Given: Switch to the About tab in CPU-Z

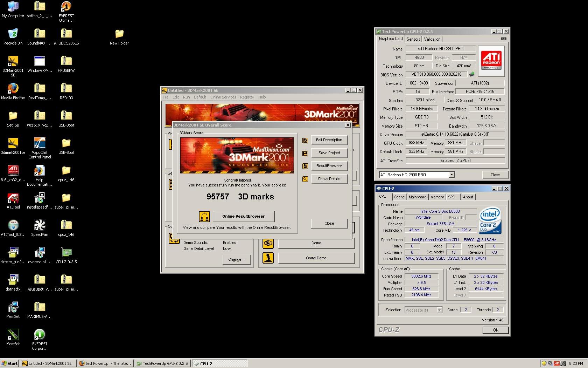Looking at the screenshot, I should click(468, 197).
